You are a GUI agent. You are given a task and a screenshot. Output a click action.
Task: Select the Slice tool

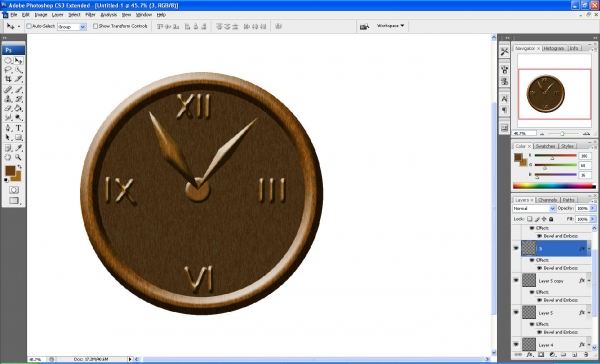click(x=18, y=79)
